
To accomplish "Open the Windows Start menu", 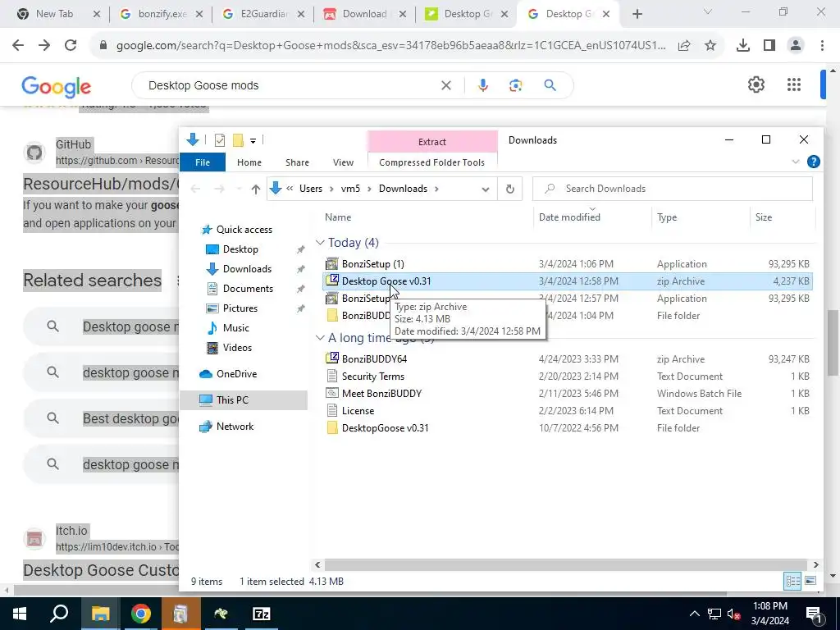I will [20, 614].
